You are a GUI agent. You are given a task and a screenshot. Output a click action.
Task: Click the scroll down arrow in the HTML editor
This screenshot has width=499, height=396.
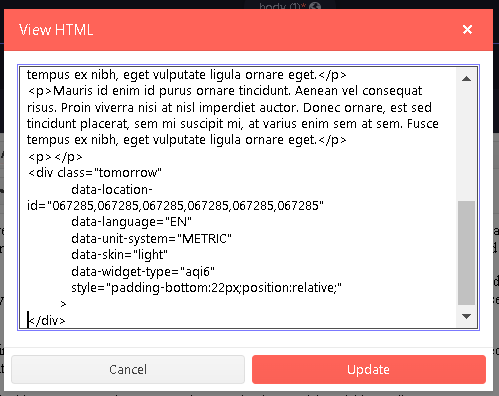[466, 316]
